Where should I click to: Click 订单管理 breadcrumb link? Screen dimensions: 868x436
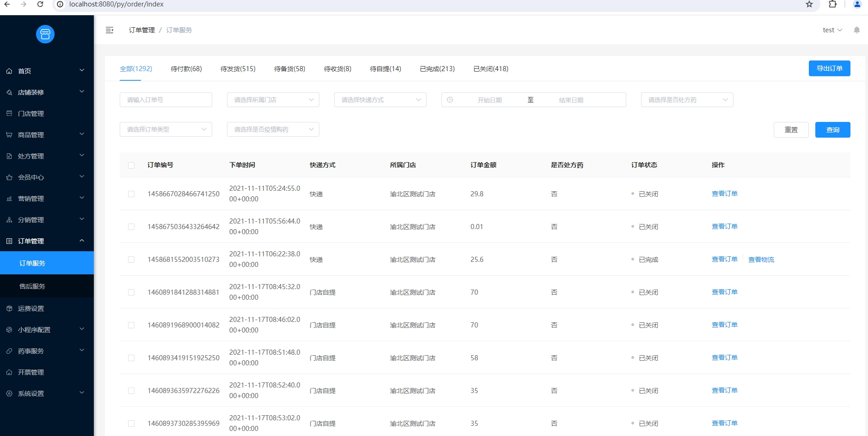coord(142,30)
